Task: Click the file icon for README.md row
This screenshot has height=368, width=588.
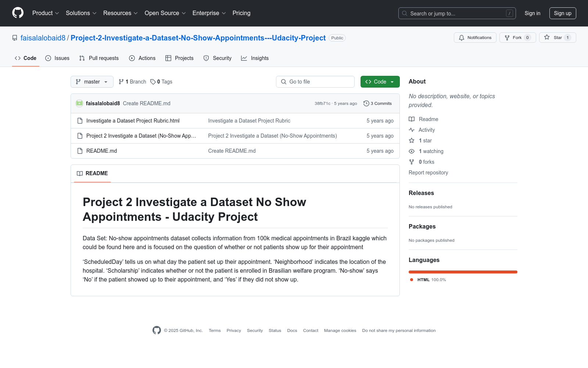Action: 80,151
